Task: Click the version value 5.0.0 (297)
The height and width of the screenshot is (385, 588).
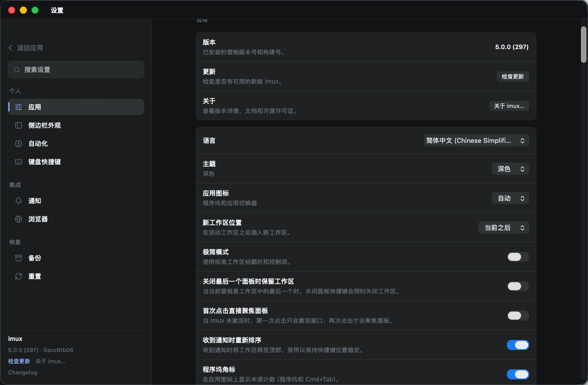Action: 511,47
